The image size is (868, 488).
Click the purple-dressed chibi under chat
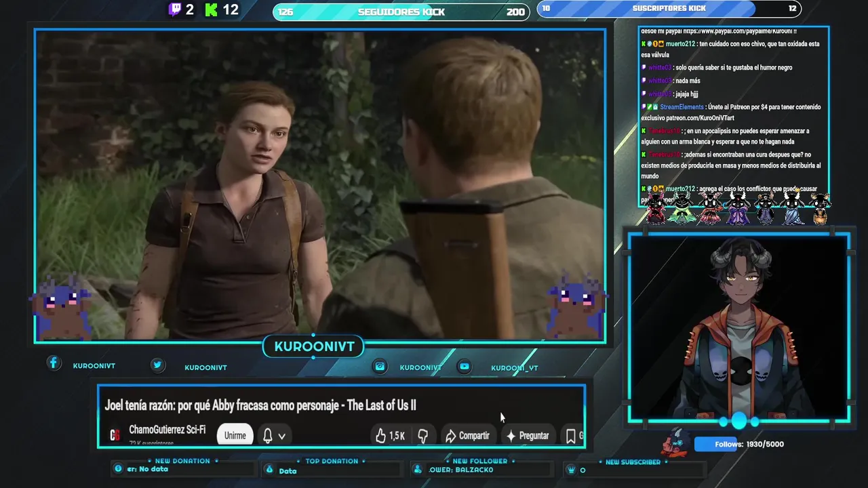click(x=738, y=207)
